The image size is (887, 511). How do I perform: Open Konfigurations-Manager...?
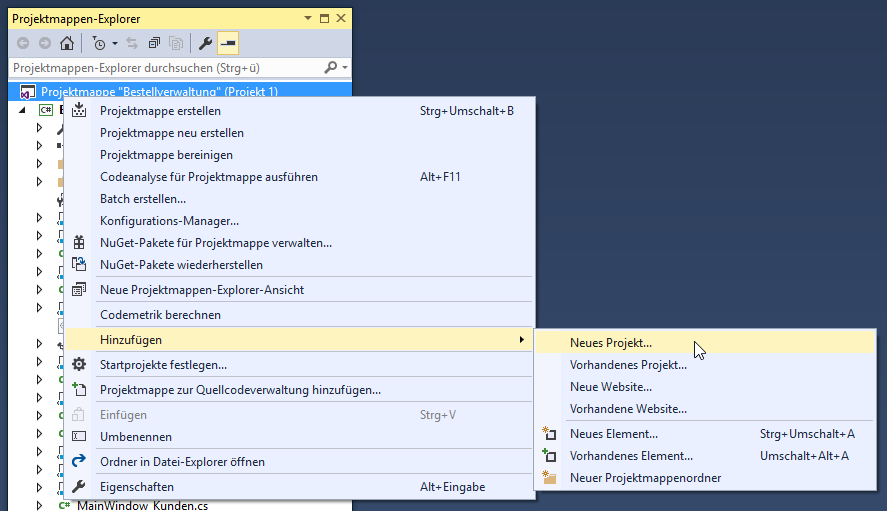[299, 221]
